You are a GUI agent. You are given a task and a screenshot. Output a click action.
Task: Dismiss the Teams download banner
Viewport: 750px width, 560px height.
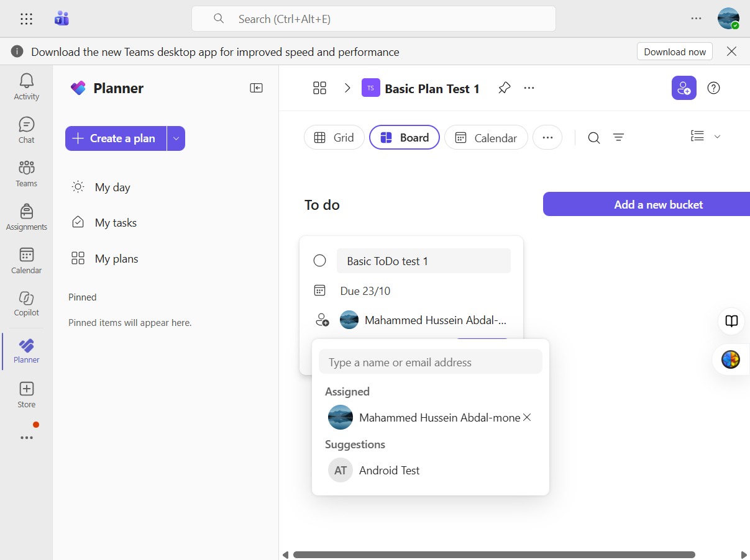pos(731,52)
